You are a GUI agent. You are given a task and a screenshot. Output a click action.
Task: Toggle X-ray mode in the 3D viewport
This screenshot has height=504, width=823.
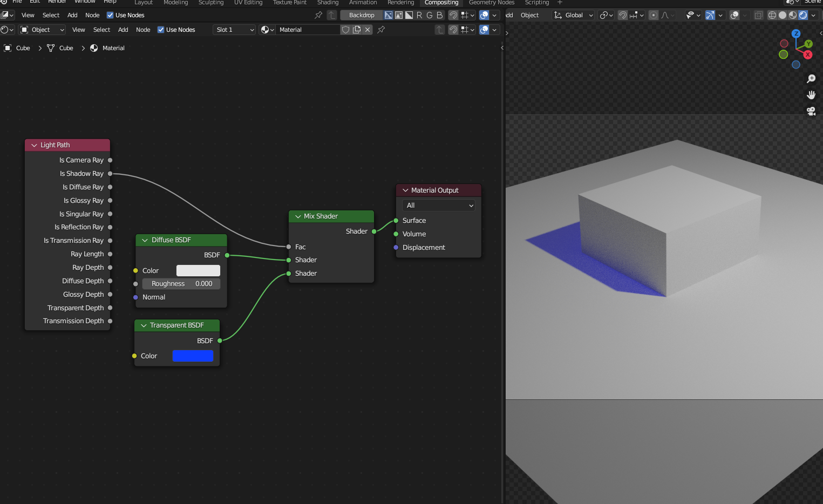click(x=758, y=15)
